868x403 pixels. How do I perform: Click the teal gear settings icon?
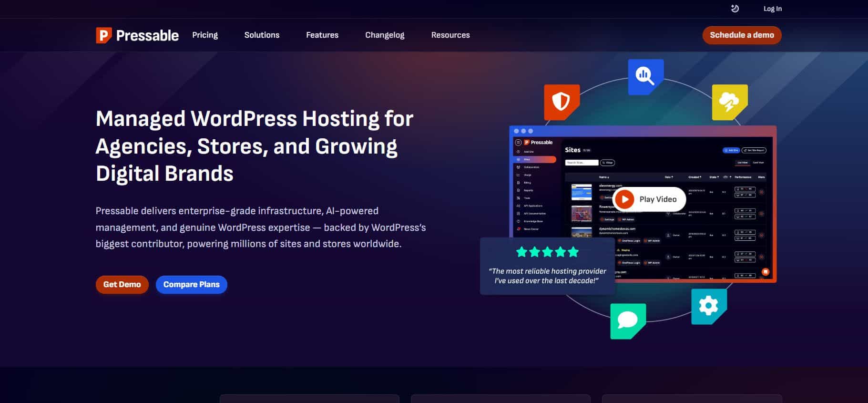pos(709,306)
